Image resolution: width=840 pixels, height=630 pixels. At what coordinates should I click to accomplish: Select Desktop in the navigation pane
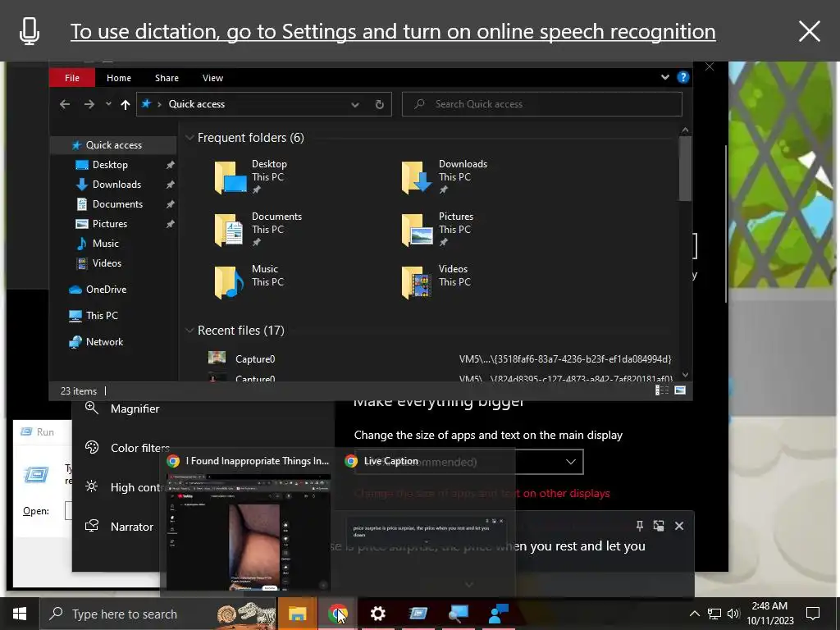[111, 165]
